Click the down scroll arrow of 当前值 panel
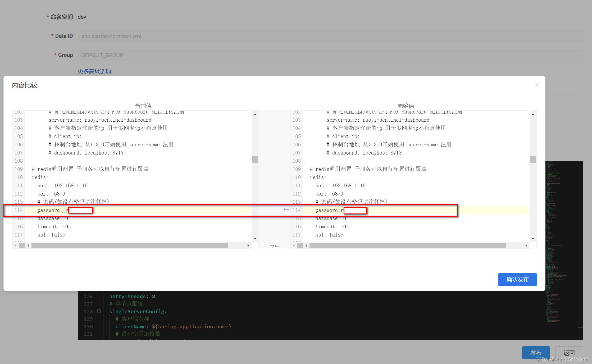This screenshot has height=364, width=592. [255, 238]
